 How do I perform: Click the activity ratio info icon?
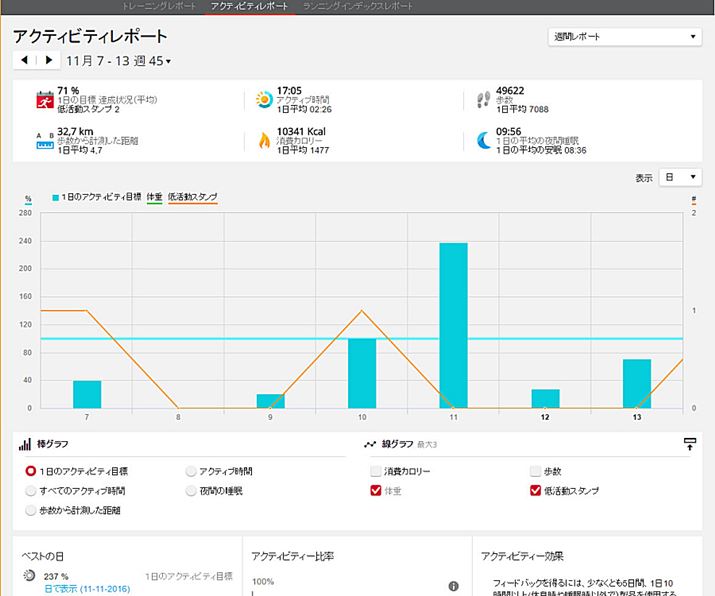(453, 586)
